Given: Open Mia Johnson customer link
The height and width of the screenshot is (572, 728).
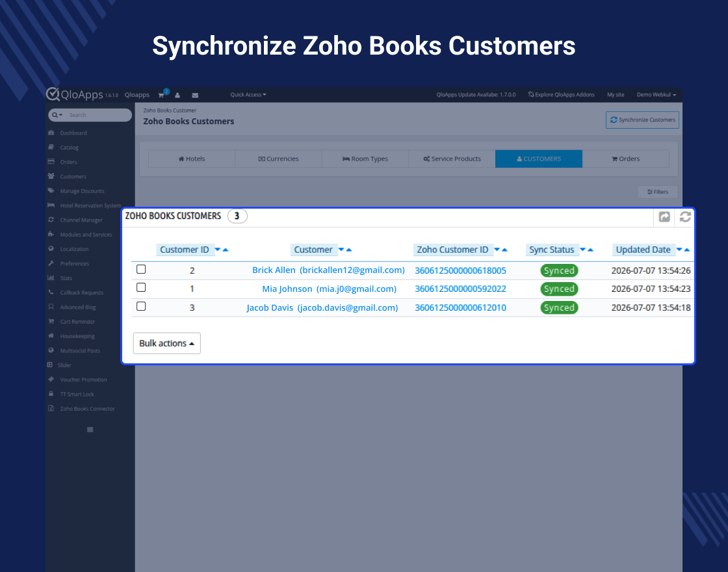Looking at the screenshot, I should tap(329, 289).
